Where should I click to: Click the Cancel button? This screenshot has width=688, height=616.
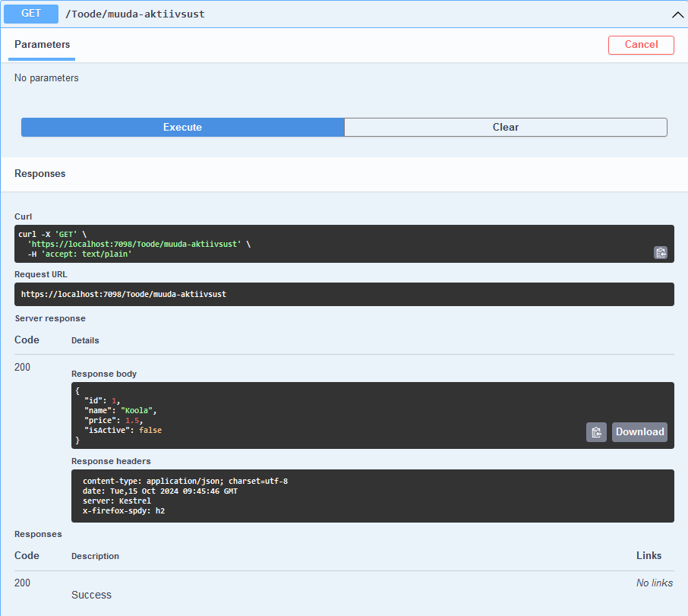[x=641, y=45]
